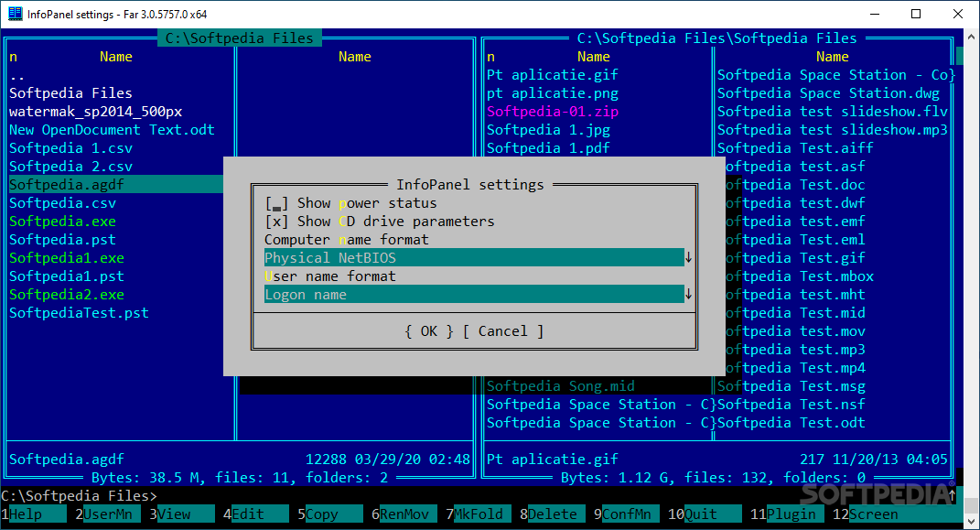Select 'Pt aplicatie.gif' in right panel list
This screenshot has height=530, width=980.
(552, 75)
